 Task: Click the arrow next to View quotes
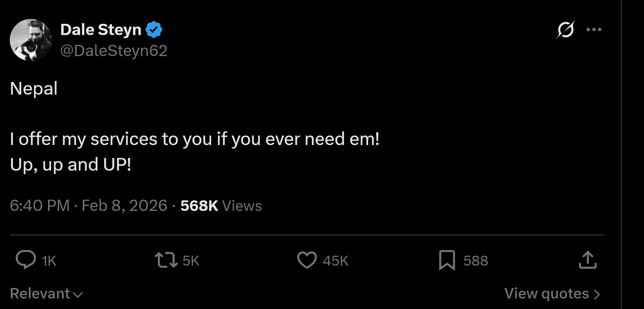597,295
